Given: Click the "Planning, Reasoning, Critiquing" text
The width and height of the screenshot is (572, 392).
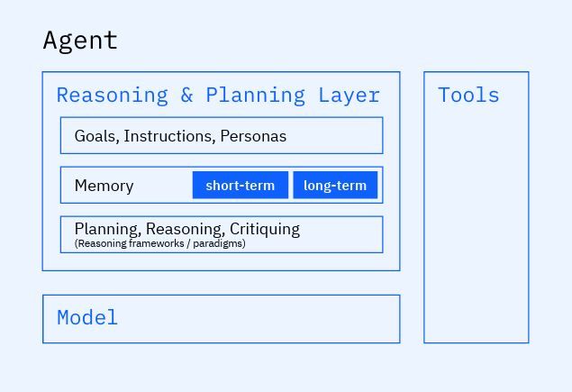Looking at the screenshot, I should point(186,229).
